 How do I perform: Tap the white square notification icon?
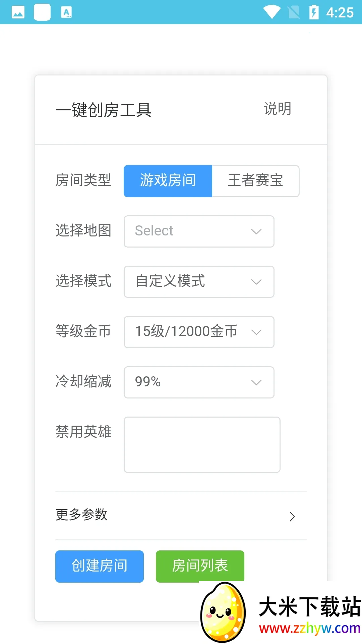[42, 12]
